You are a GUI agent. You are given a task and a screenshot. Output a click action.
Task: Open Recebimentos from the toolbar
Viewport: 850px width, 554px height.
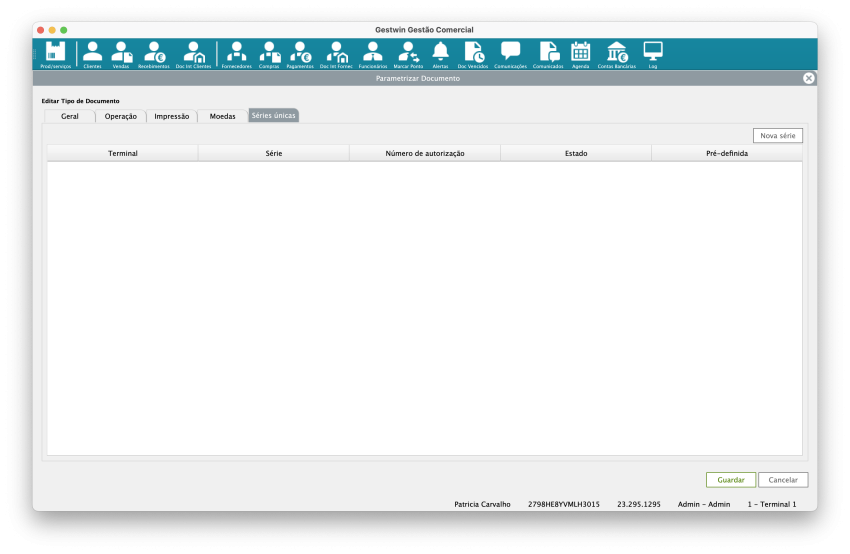(153, 53)
